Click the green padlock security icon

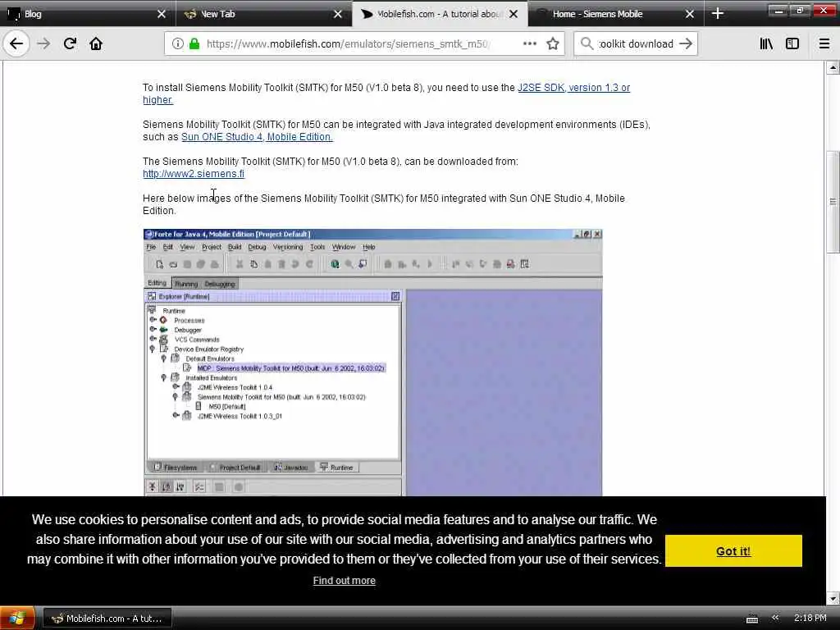pos(194,44)
